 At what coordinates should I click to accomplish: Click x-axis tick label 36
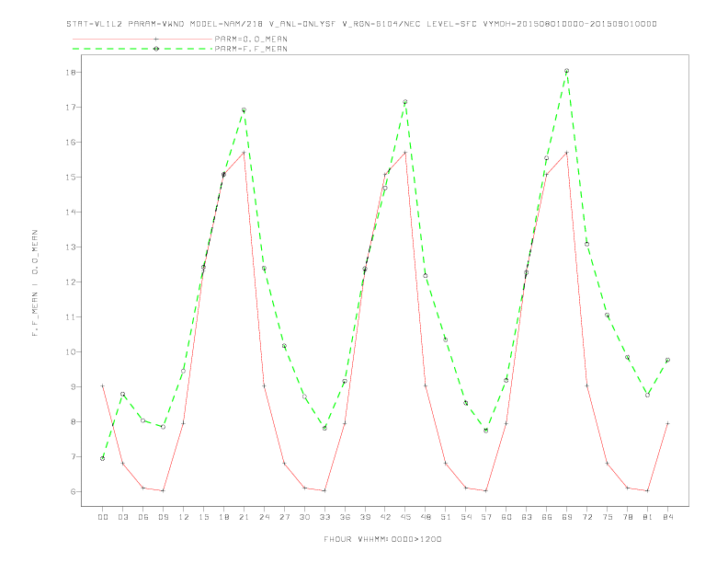(345, 517)
